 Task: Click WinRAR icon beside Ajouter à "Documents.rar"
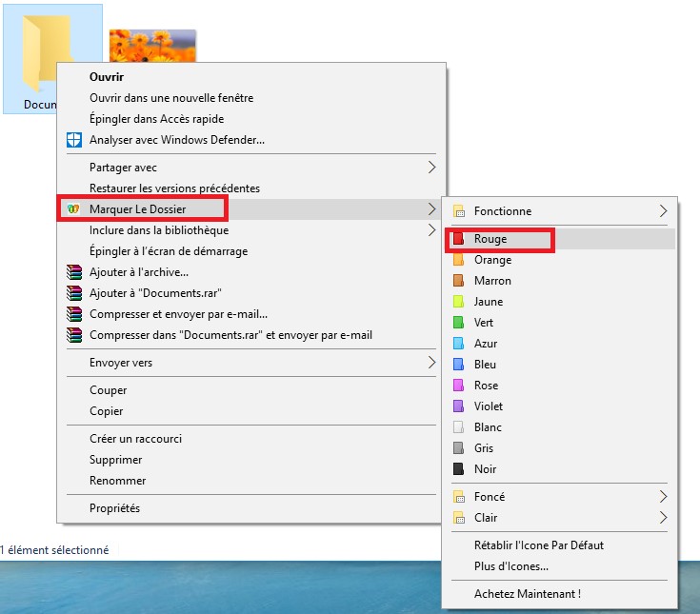[74, 293]
